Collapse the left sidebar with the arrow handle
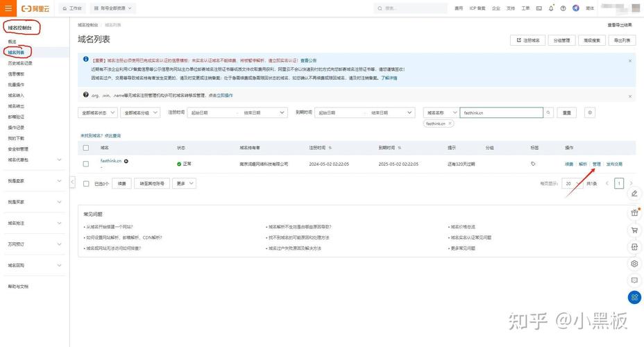Screen dimensions: 644x347 tap(72, 182)
